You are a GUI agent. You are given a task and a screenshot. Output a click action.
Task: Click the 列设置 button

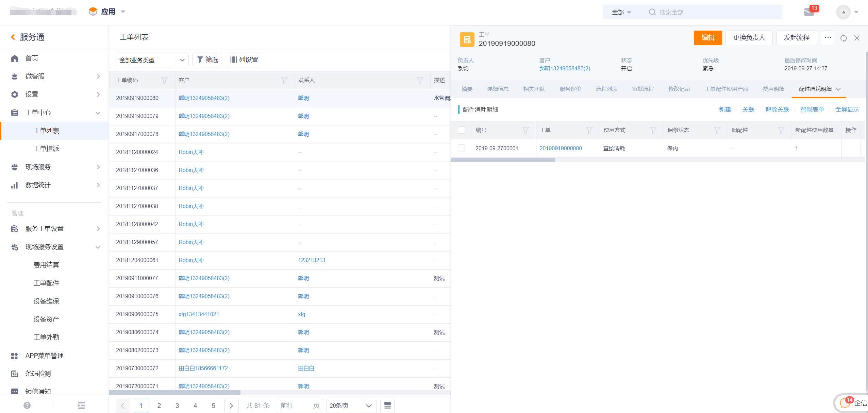(244, 60)
